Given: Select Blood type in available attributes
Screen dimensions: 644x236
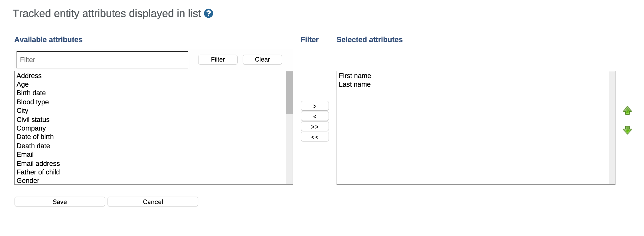Looking at the screenshot, I should 33,102.
